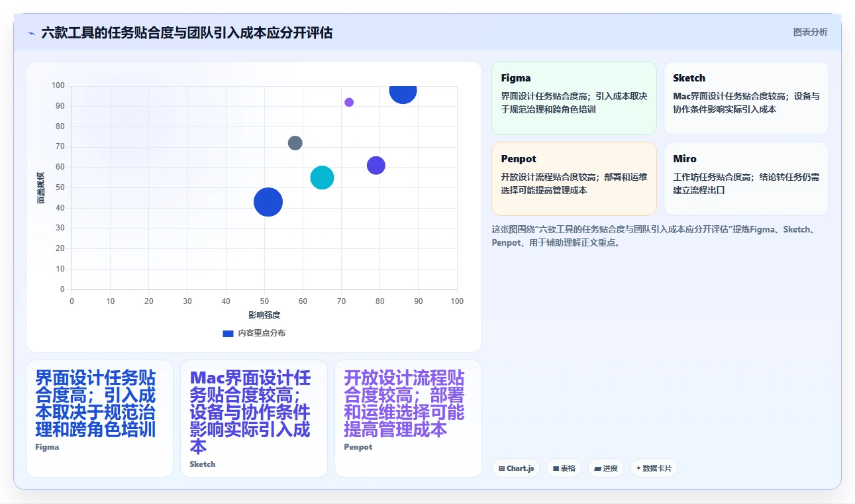
Task: Select the small purple bubble in chart
Action: [x=349, y=102]
